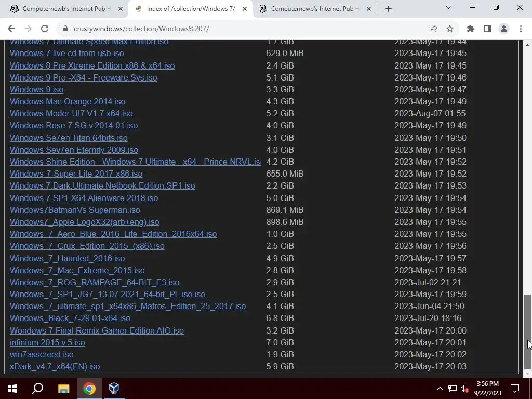Show hidden system tray icons
This screenshot has height=399, width=532.
click(x=440, y=389)
